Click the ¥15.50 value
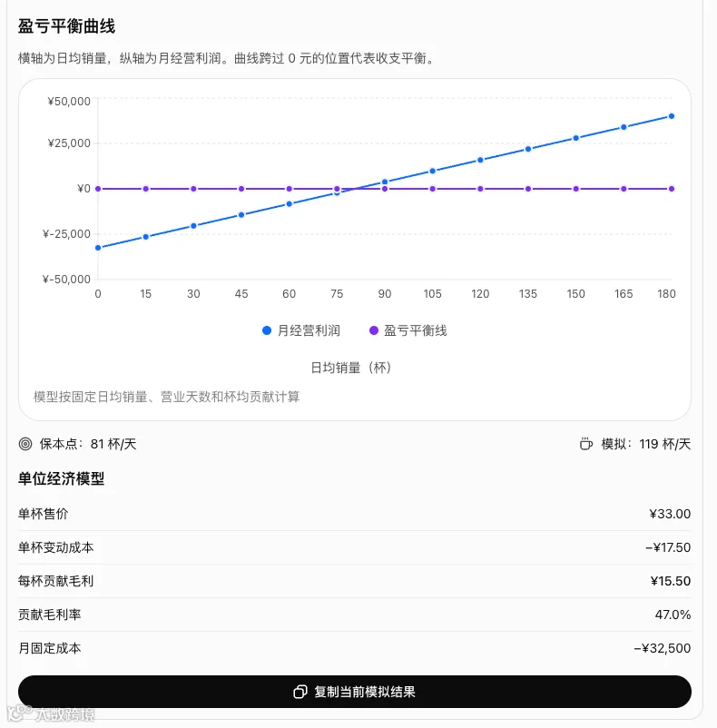The height and width of the screenshot is (728, 717). [670, 581]
